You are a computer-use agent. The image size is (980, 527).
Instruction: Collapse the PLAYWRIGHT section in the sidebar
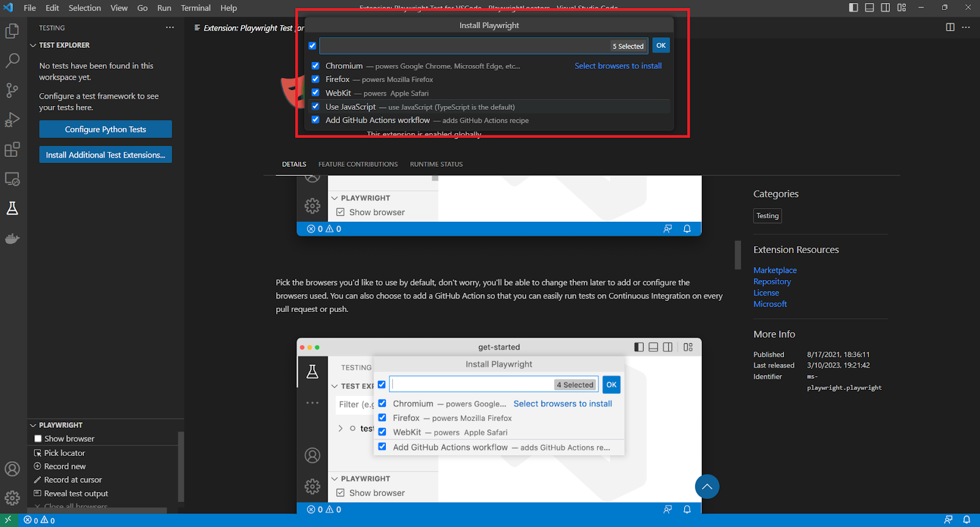pyautogui.click(x=34, y=425)
